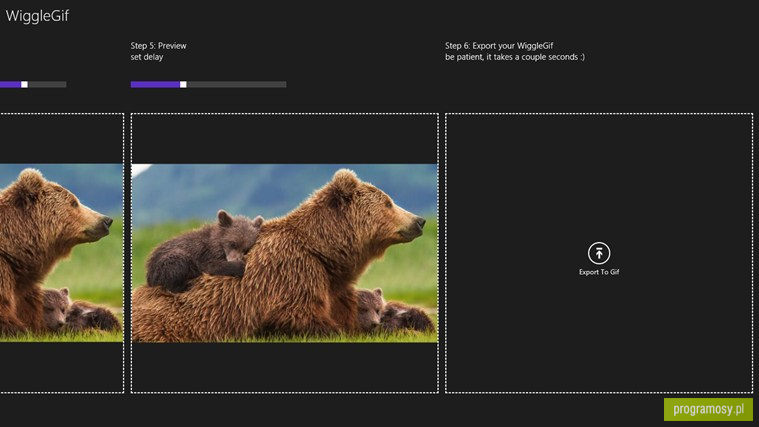Click the Step 5 delay slider white handle
The height and width of the screenshot is (427, 759).
183,84
